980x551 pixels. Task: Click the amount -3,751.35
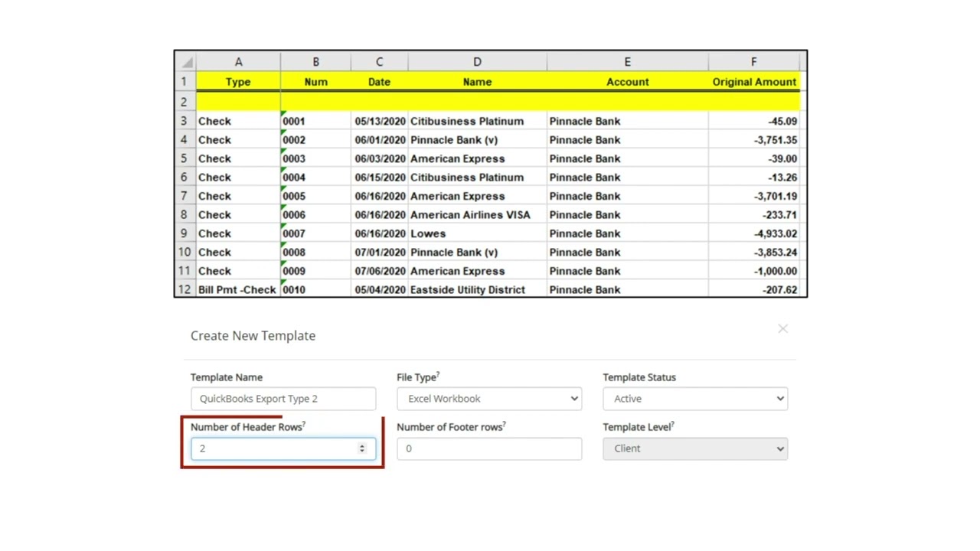point(753,140)
